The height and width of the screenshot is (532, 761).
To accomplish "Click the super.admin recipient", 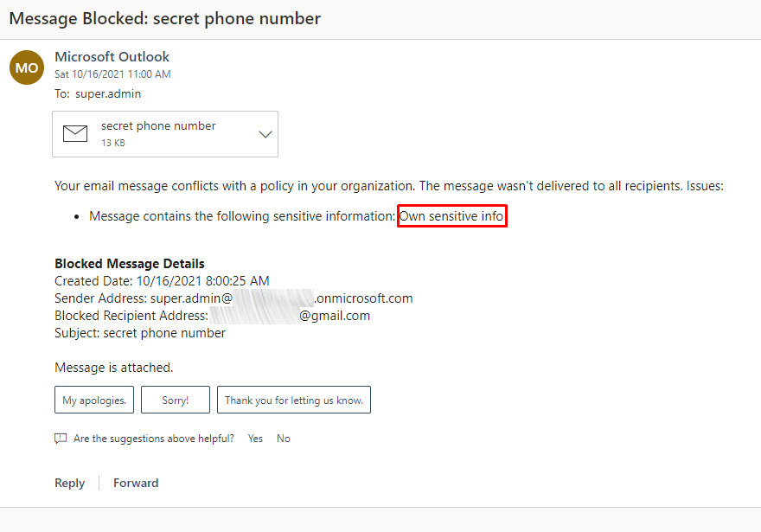I will [x=108, y=93].
